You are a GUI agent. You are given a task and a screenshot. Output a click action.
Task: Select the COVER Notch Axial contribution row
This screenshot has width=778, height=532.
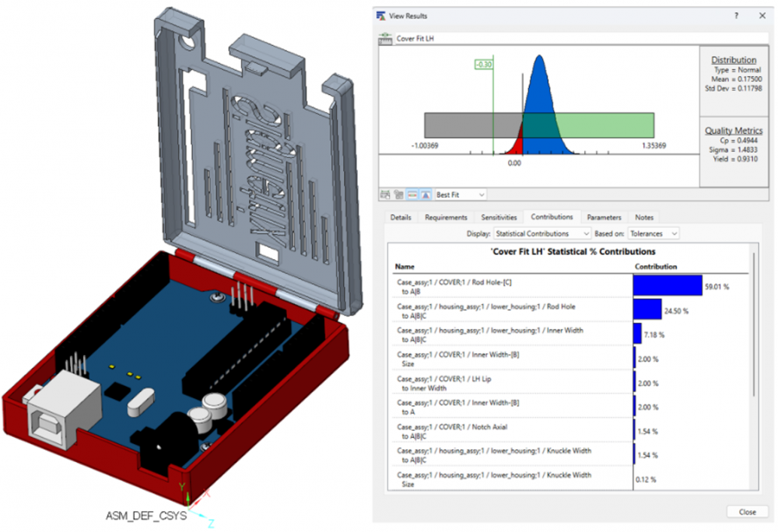click(x=513, y=431)
